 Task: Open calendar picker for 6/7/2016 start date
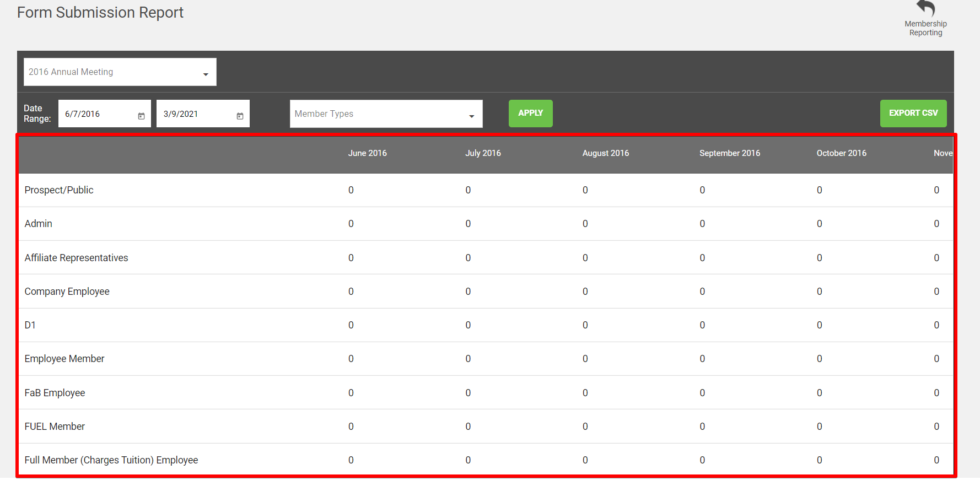(141, 116)
